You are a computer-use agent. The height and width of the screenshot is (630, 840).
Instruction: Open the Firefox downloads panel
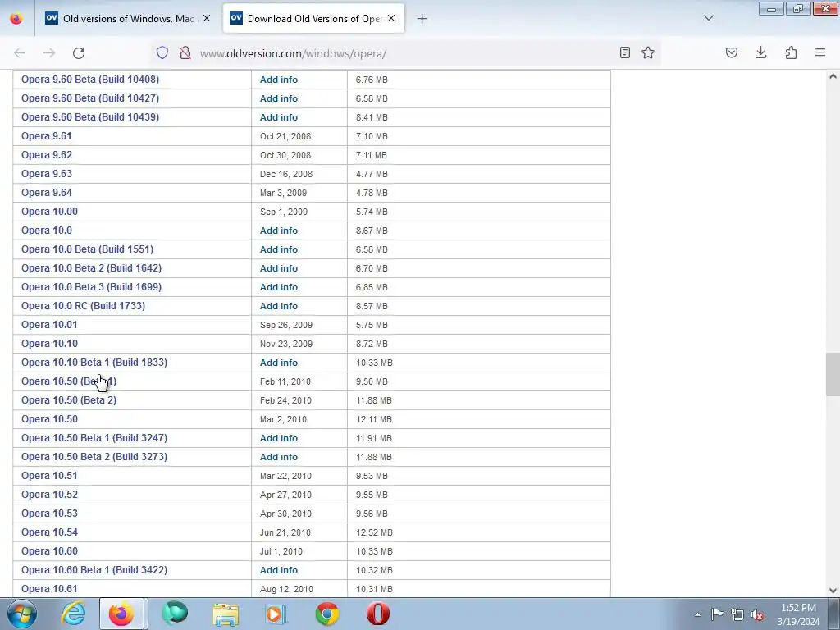(760, 52)
